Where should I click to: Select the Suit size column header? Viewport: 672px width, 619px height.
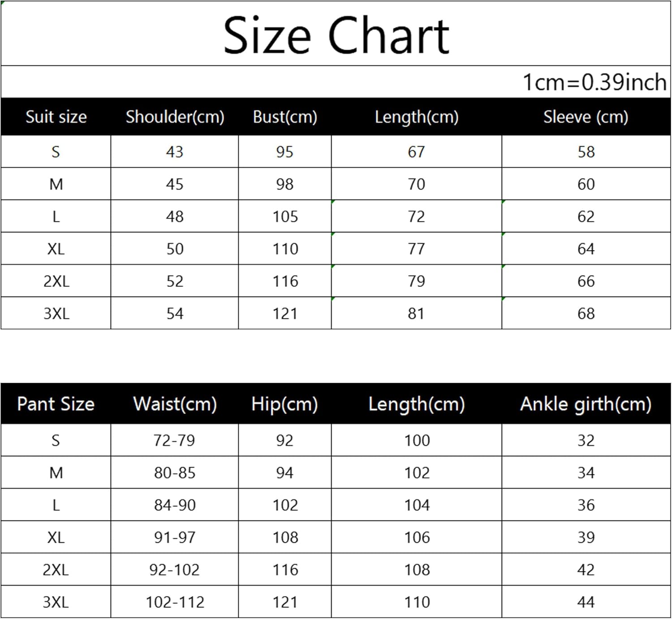56,117
